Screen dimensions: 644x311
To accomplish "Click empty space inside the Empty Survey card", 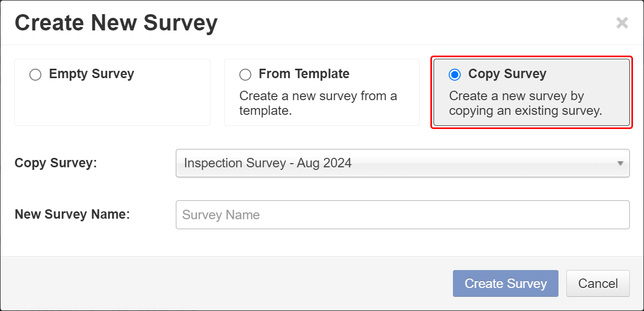I will coord(112,105).
